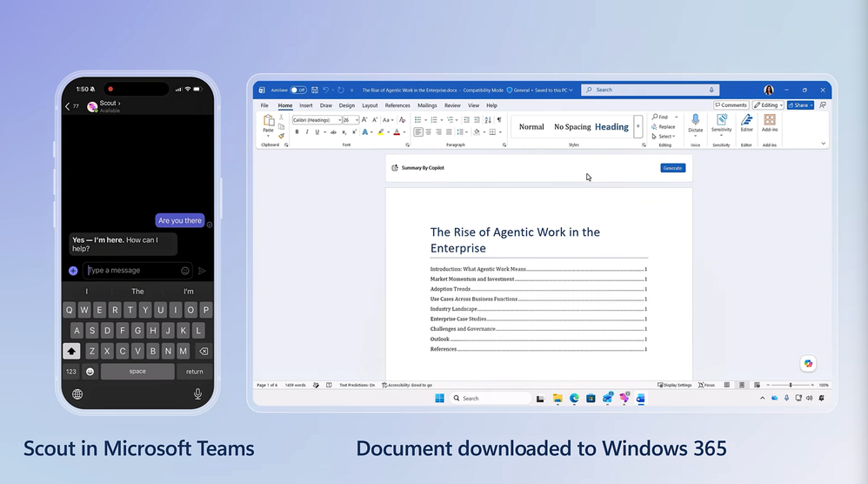Click the superscript button

pyautogui.click(x=354, y=131)
